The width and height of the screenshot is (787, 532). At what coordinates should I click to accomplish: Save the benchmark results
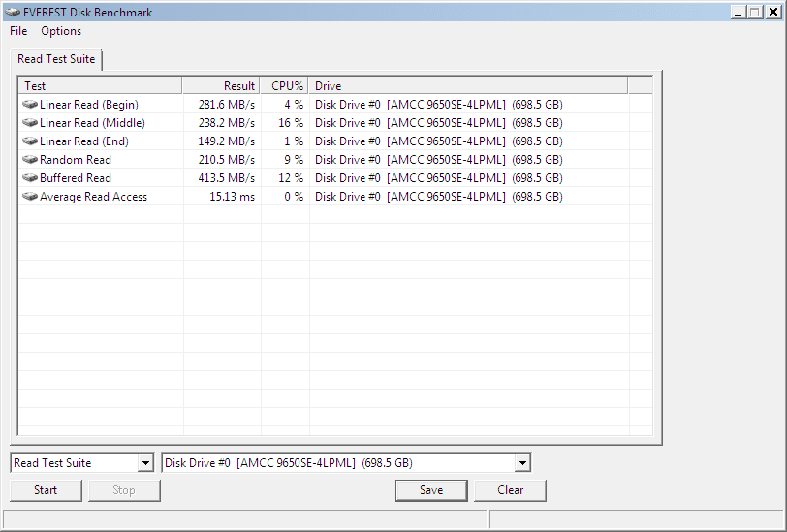431,490
